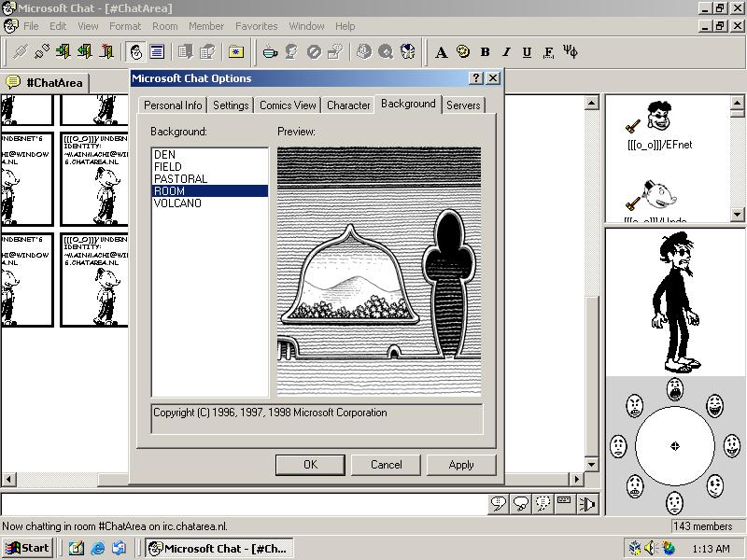The image size is (747, 560).
Task: Click the Think bubble icon
Action: click(520, 504)
